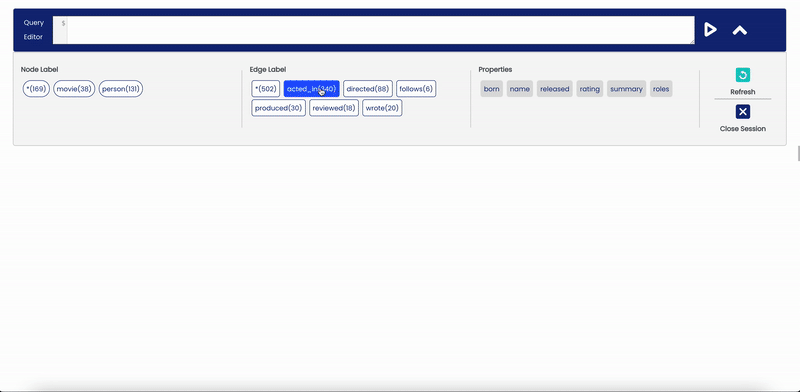Click the page scrollbar handle at right edge
The width and height of the screenshot is (800, 392).
(x=798, y=153)
